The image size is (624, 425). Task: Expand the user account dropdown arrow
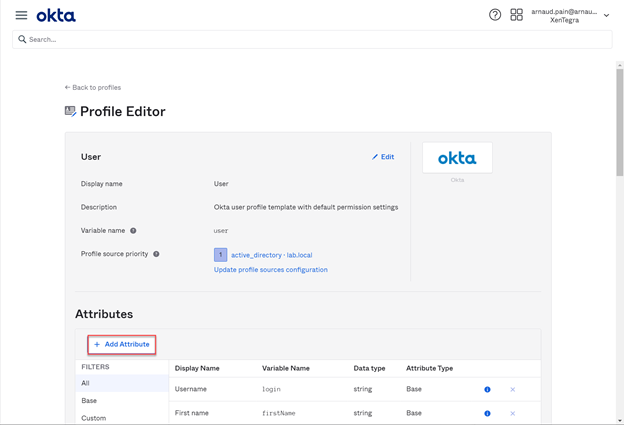[607, 15]
